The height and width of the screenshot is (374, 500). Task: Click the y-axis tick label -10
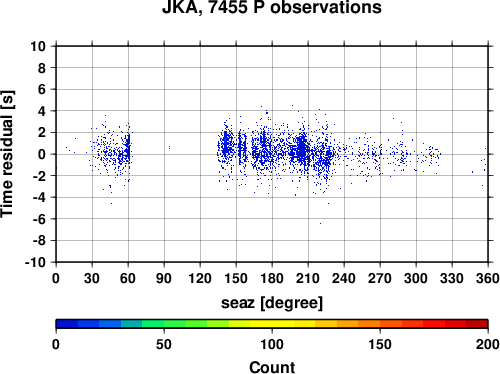(35, 262)
